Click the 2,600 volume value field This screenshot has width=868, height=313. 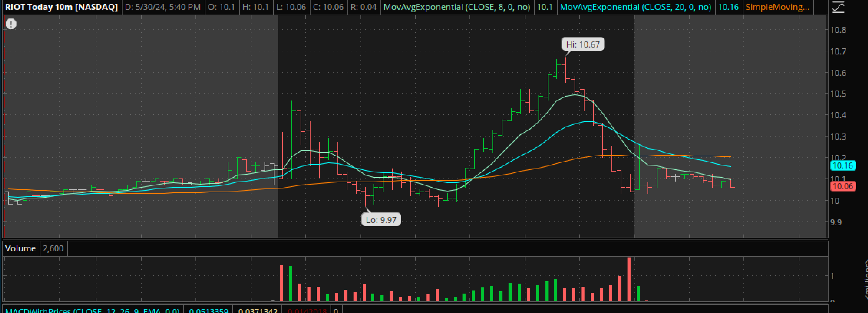click(53, 248)
